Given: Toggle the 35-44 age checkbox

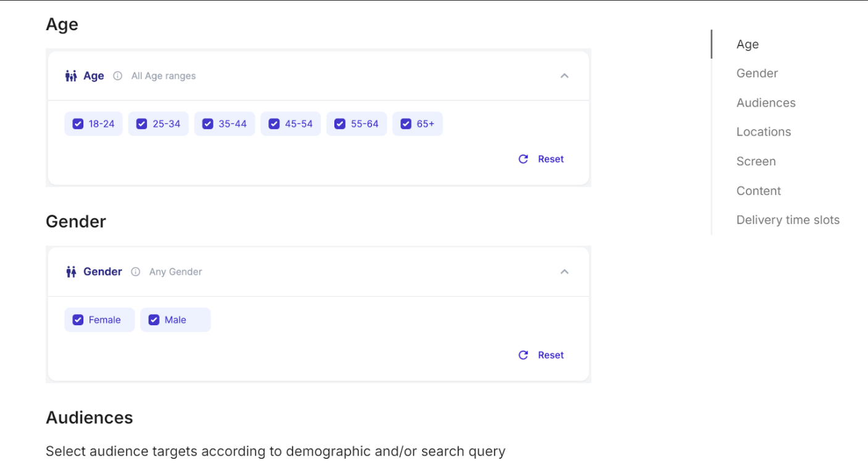Looking at the screenshot, I should [208, 124].
